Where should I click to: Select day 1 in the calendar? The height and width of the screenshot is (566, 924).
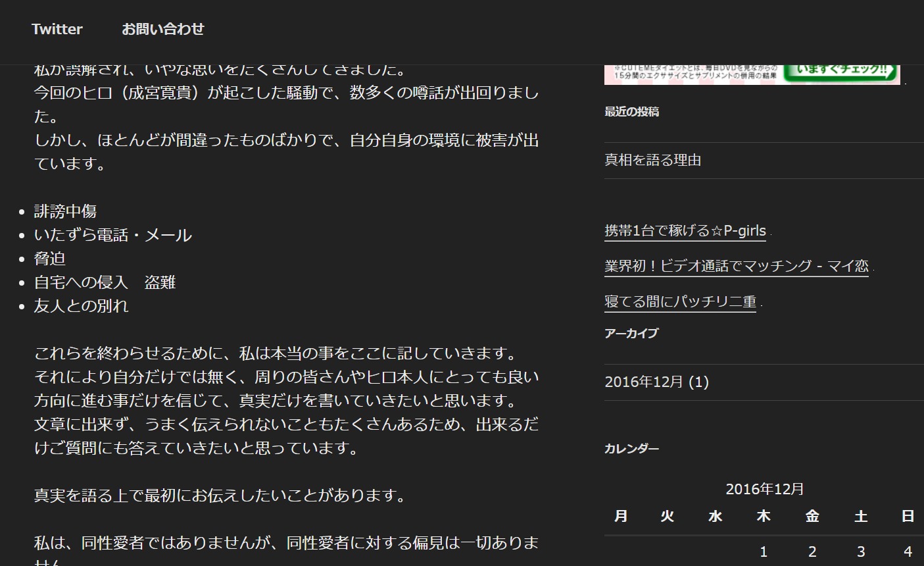764,552
